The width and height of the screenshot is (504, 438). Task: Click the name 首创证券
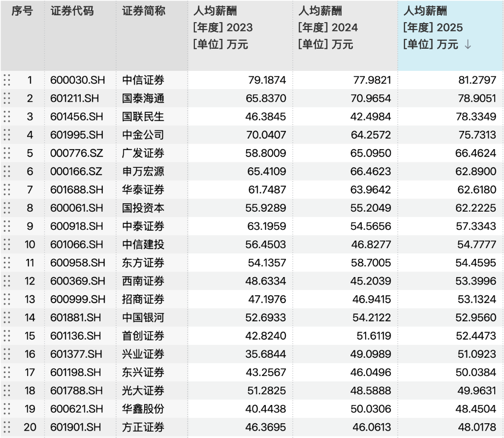tap(143, 336)
